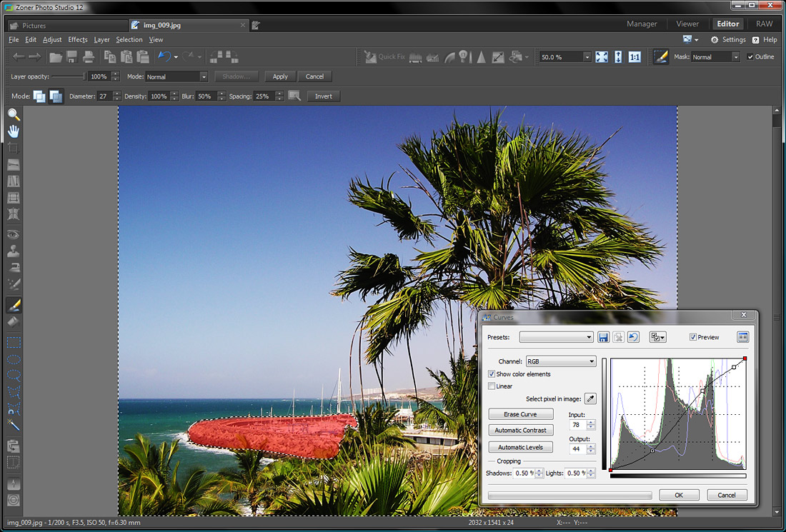
Task: Toggle the Preview checkbox
Action: [692, 337]
